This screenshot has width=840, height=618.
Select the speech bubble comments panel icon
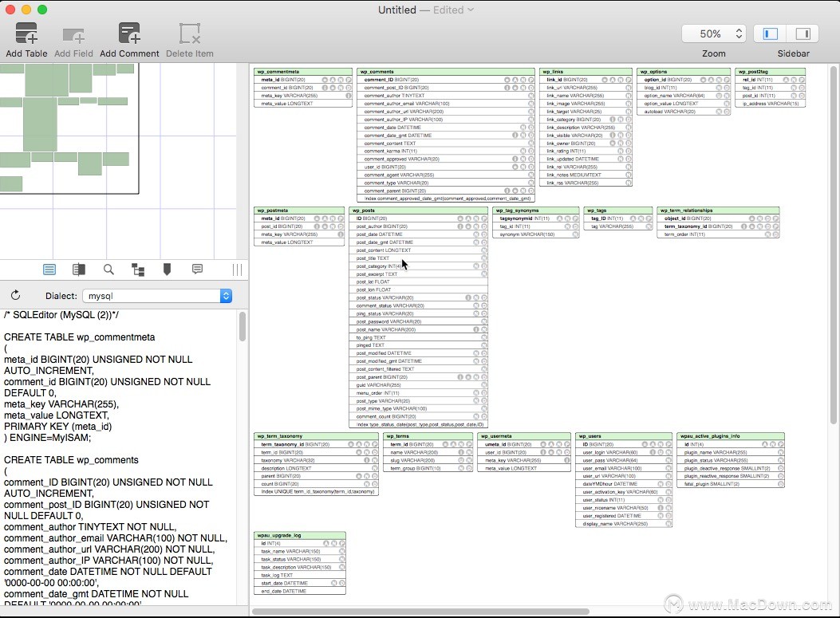coord(197,270)
